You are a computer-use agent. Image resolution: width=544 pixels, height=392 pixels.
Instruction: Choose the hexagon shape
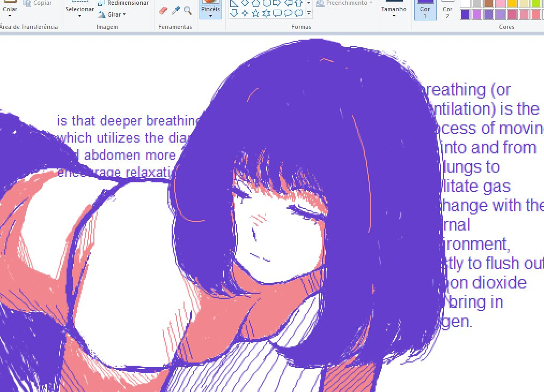[267, 3]
